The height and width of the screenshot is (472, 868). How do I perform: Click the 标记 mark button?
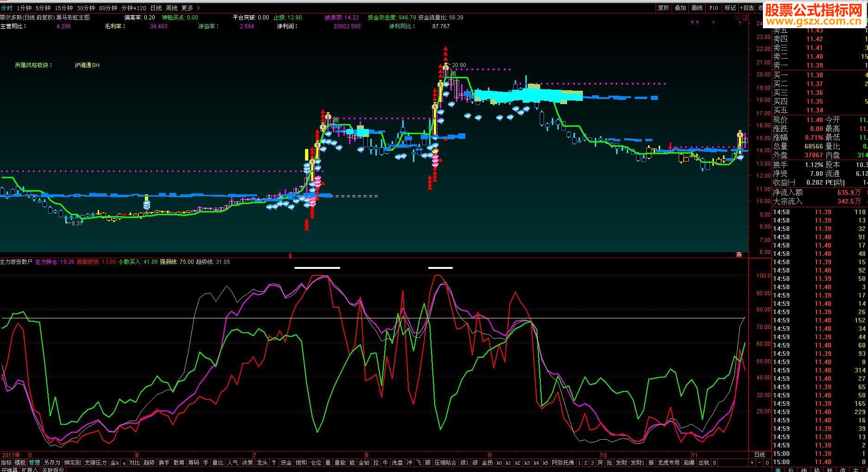click(x=730, y=8)
